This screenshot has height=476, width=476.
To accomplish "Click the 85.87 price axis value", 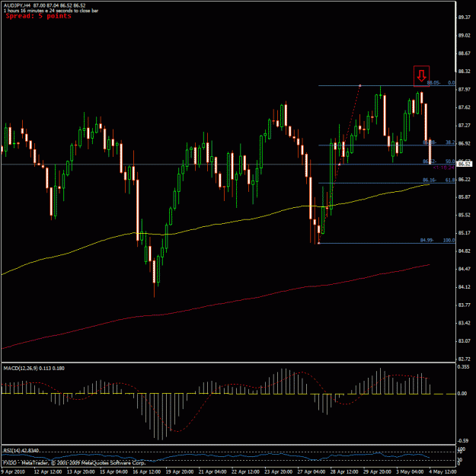I will pos(464,197).
